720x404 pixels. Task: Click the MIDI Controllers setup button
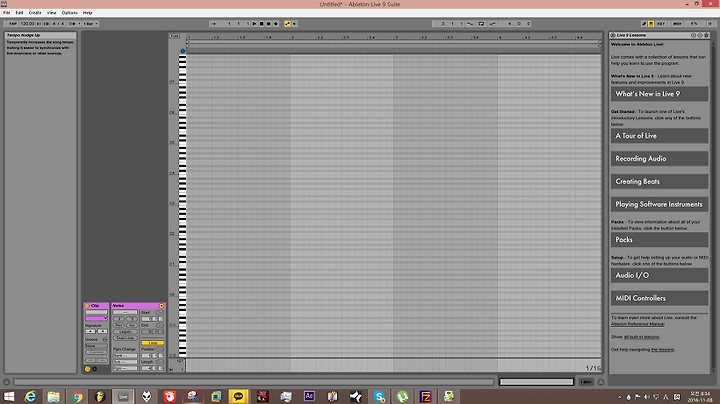659,298
